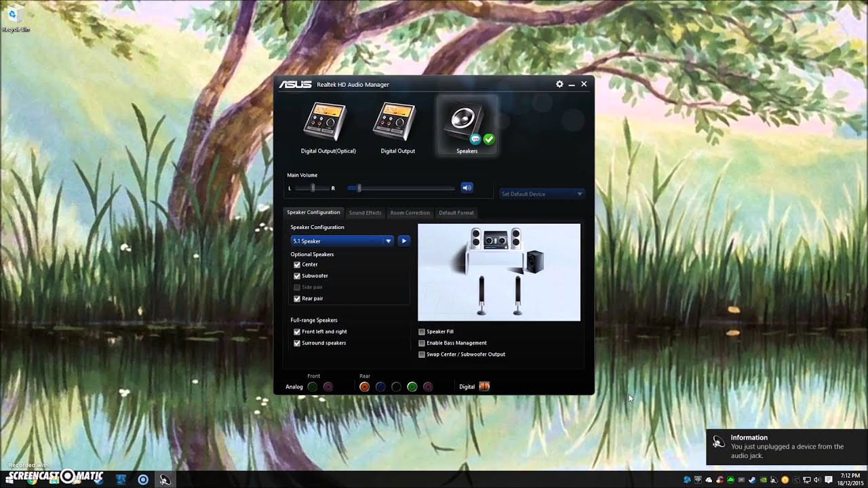This screenshot has height=488, width=868.
Task: Open the system volume tray icon
Action: (x=816, y=480)
